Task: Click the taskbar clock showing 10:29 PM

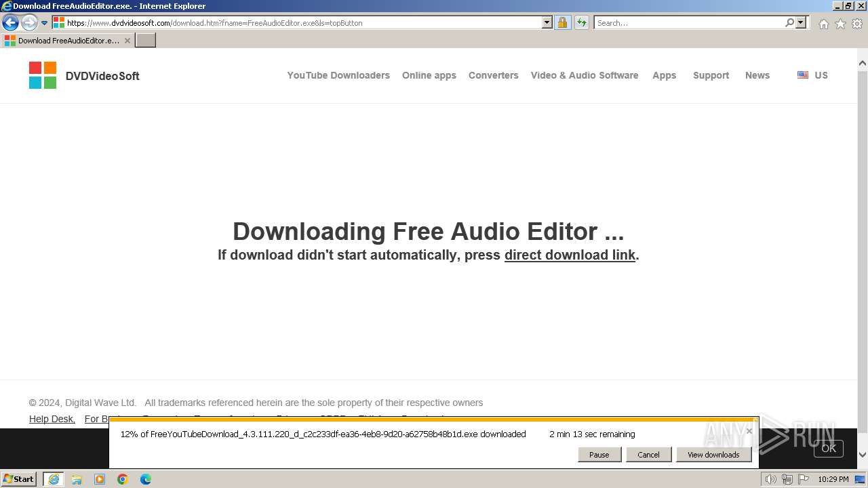Action: (x=833, y=479)
